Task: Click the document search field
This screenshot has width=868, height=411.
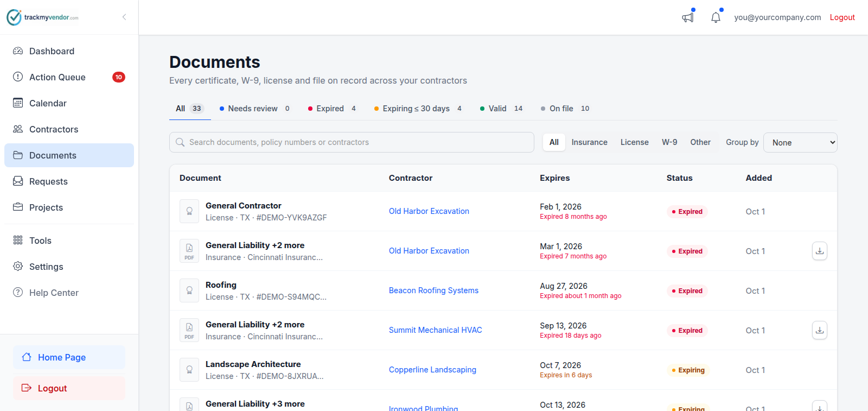Action: pyautogui.click(x=352, y=142)
